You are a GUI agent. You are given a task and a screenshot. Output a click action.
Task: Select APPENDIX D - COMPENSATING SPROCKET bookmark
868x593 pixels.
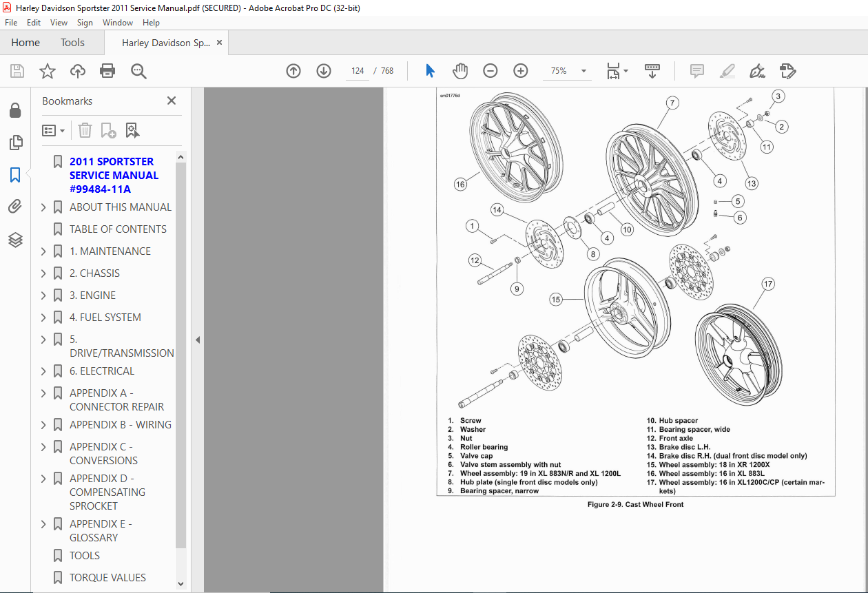[x=107, y=492]
